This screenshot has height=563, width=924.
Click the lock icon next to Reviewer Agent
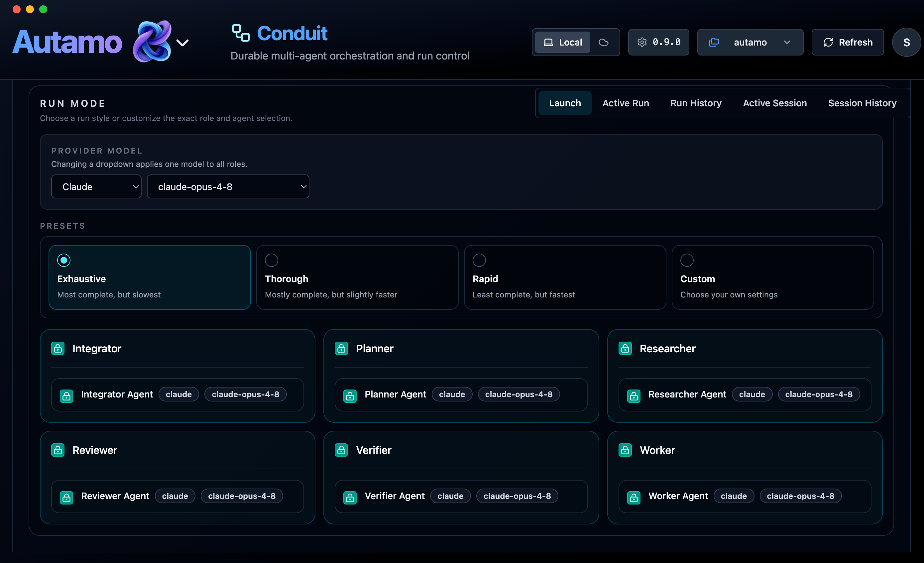point(66,498)
